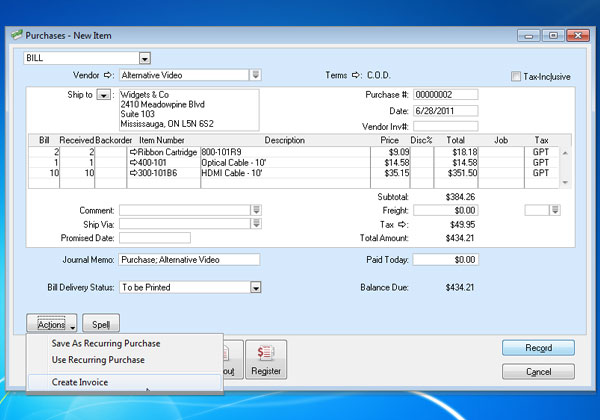This screenshot has height=420, width=600.
Task: Click the Terms zoom arrow icon
Action: pos(357,75)
